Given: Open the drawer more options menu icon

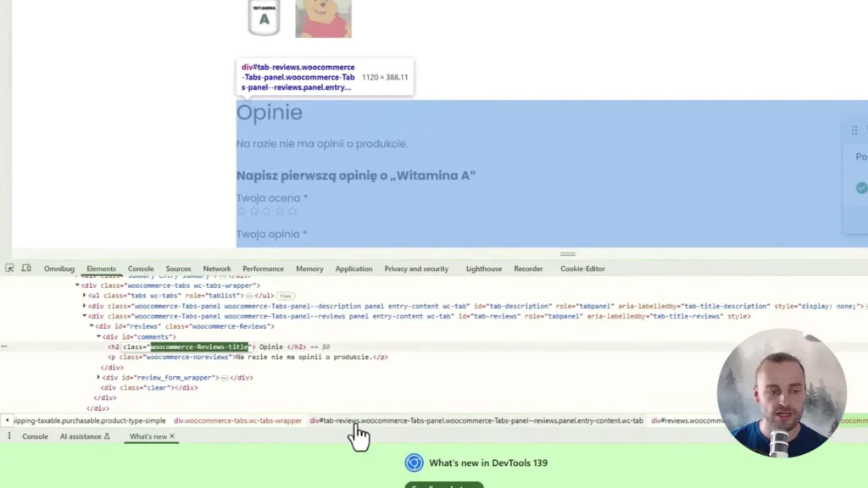Looking at the screenshot, I should tap(8, 436).
